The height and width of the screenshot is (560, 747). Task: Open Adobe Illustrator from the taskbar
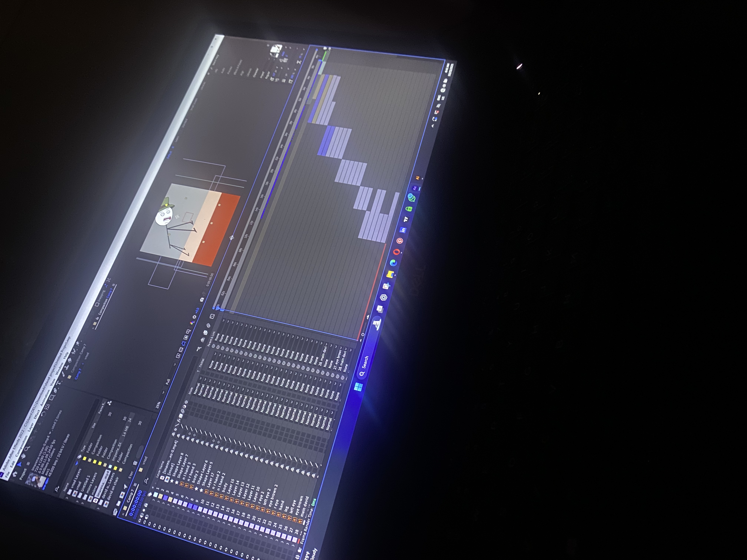(417, 178)
